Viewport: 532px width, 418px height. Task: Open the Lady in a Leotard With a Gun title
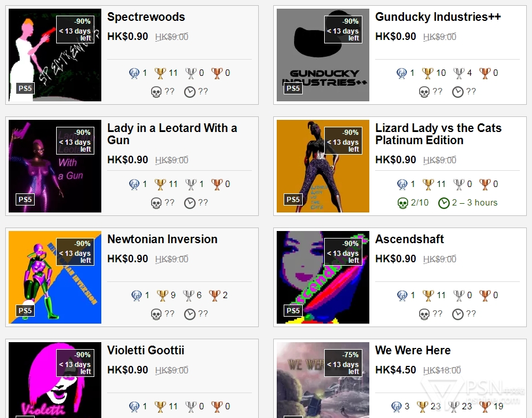[x=172, y=134]
